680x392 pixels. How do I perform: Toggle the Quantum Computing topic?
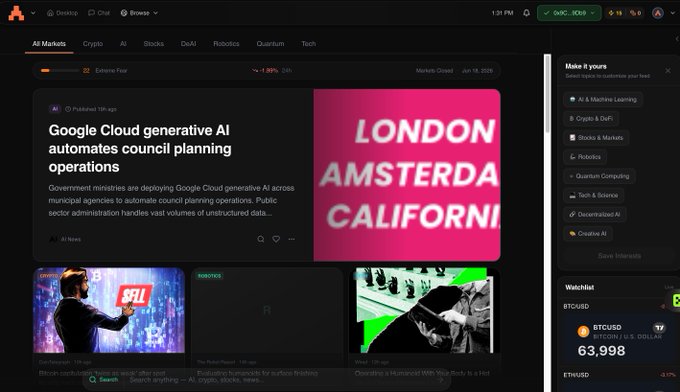click(599, 176)
